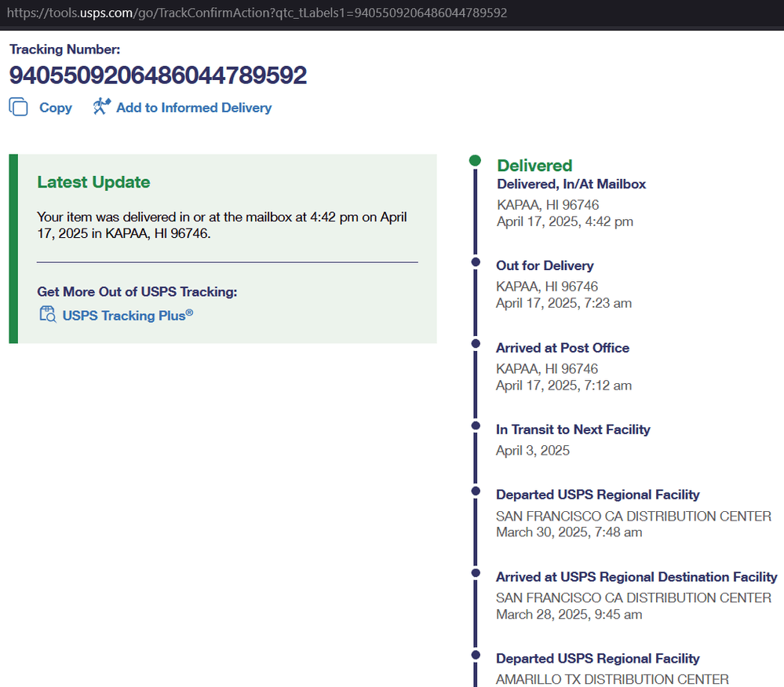Click the green Delivered status heading
This screenshot has height=687, width=784.
534,166
